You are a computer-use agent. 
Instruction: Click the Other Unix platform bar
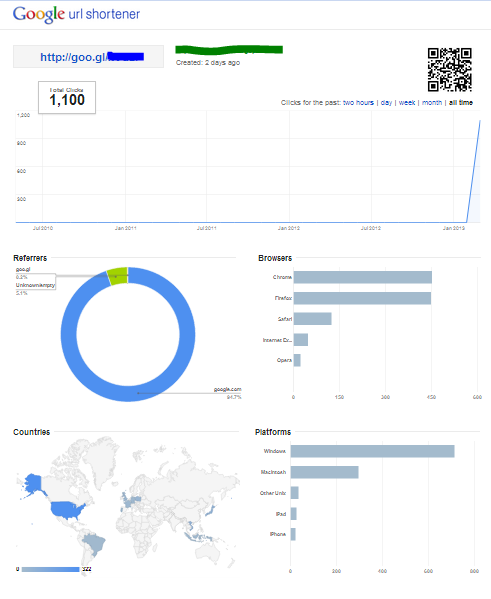(x=295, y=493)
